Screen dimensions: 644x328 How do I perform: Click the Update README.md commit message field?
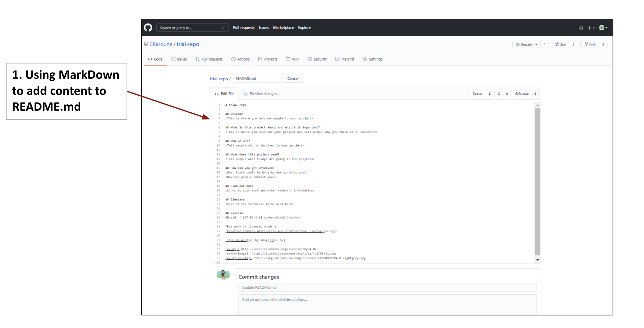pyautogui.click(x=387, y=287)
